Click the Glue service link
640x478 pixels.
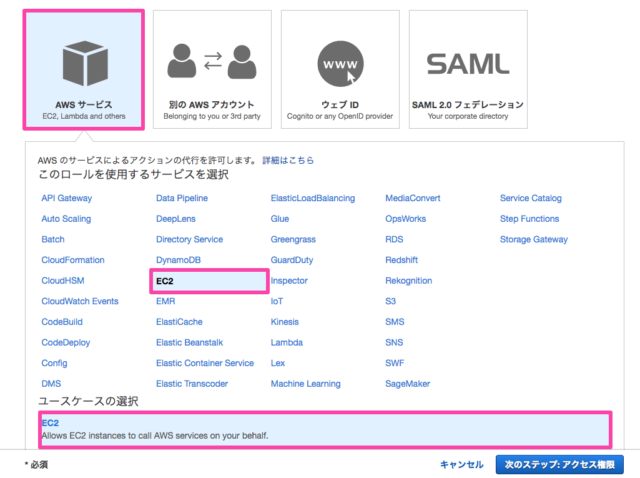click(x=280, y=219)
